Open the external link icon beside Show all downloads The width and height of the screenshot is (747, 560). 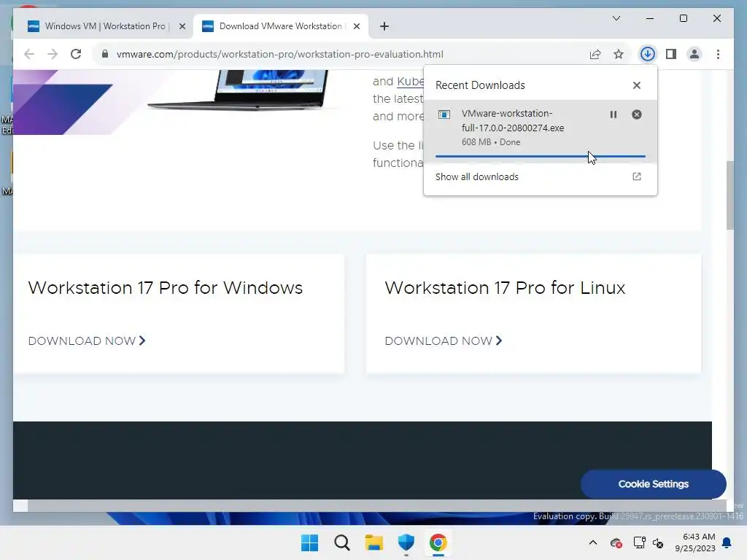[x=636, y=176]
